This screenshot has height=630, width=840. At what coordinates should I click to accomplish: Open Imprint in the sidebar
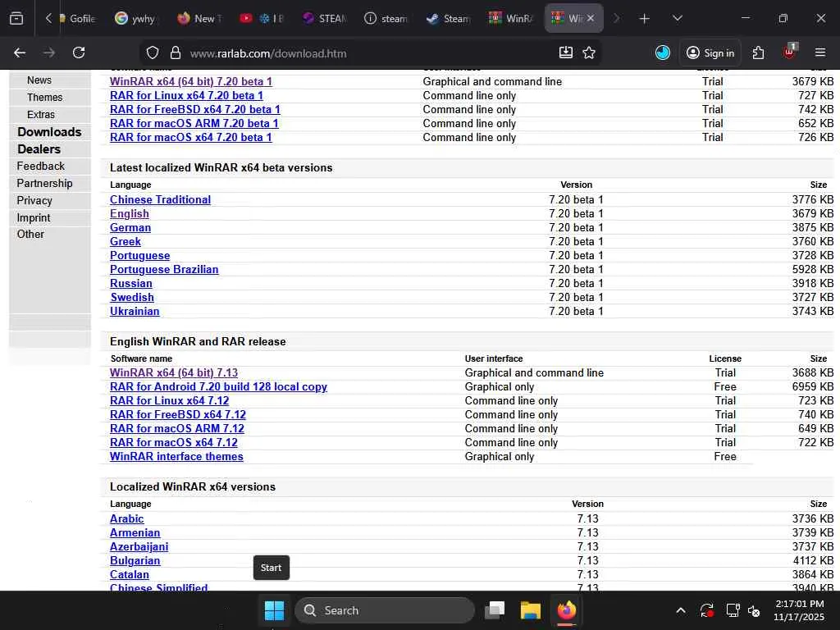pos(33,217)
